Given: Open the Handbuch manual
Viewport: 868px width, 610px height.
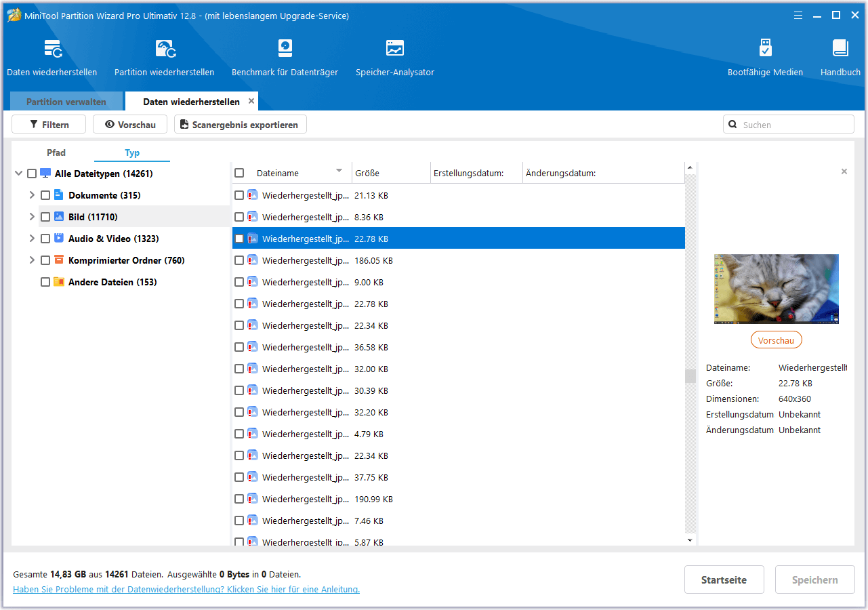Looking at the screenshot, I should [x=840, y=58].
